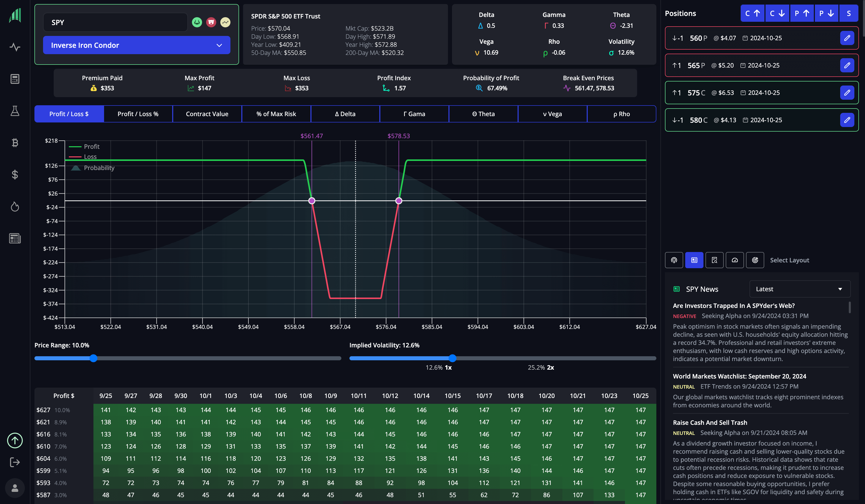Click the Break Even Prices value 561.47, 578.53

(594, 88)
